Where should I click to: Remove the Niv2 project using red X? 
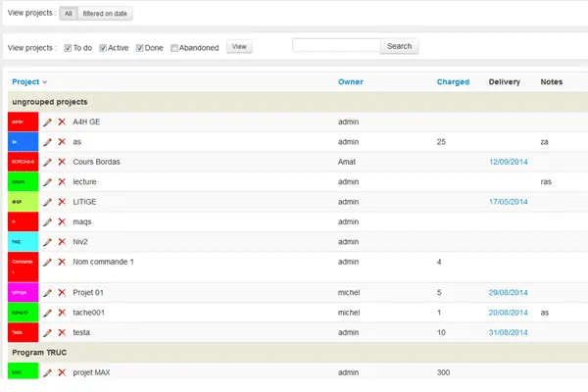coord(61,242)
